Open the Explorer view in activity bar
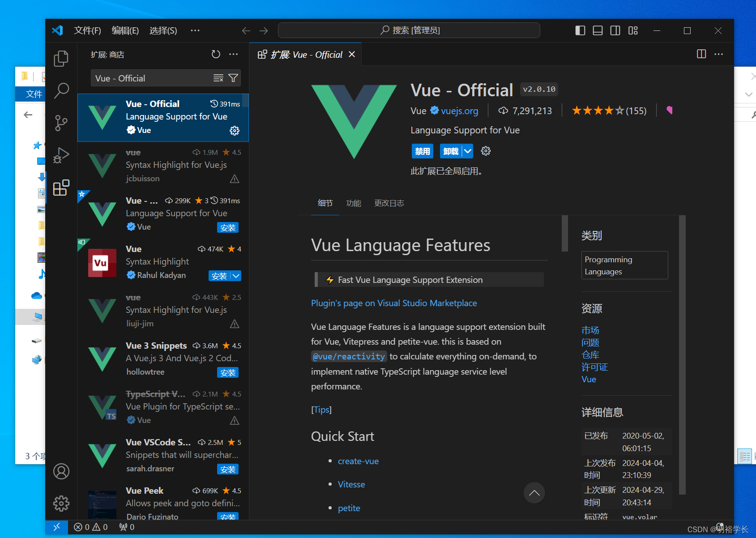Image resolution: width=756 pixels, height=538 pixels. click(61, 59)
